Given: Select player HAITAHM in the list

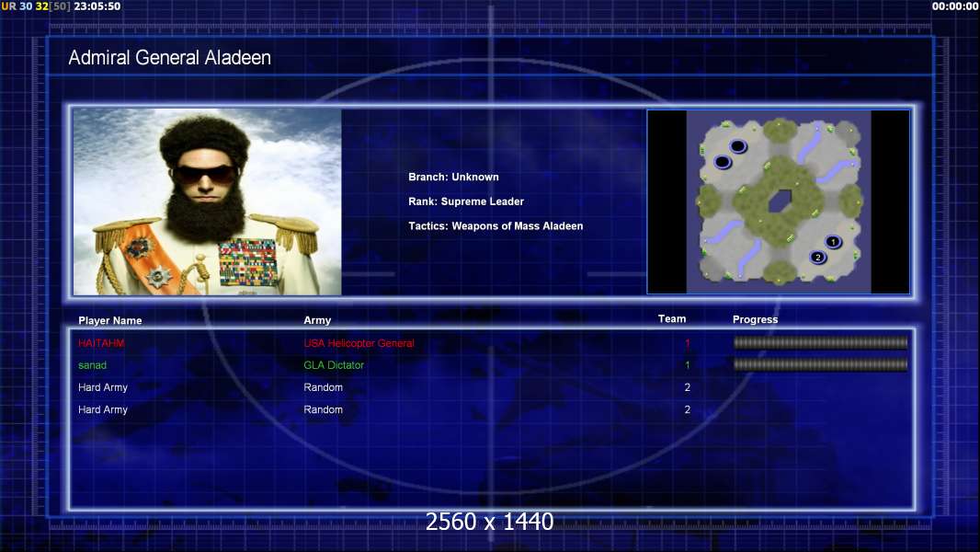Looking at the screenshot, I should click(x=101, y=343).
